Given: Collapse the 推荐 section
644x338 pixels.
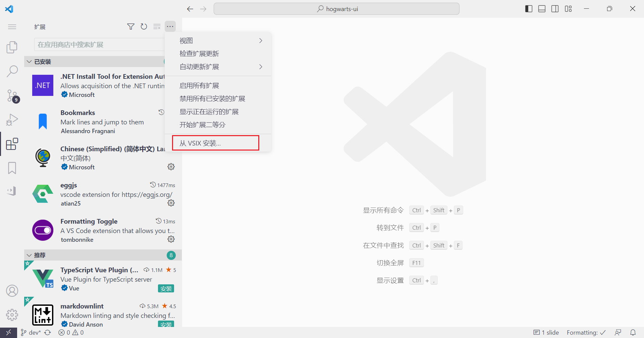Looking at the screenshot, I should [30, 255].
